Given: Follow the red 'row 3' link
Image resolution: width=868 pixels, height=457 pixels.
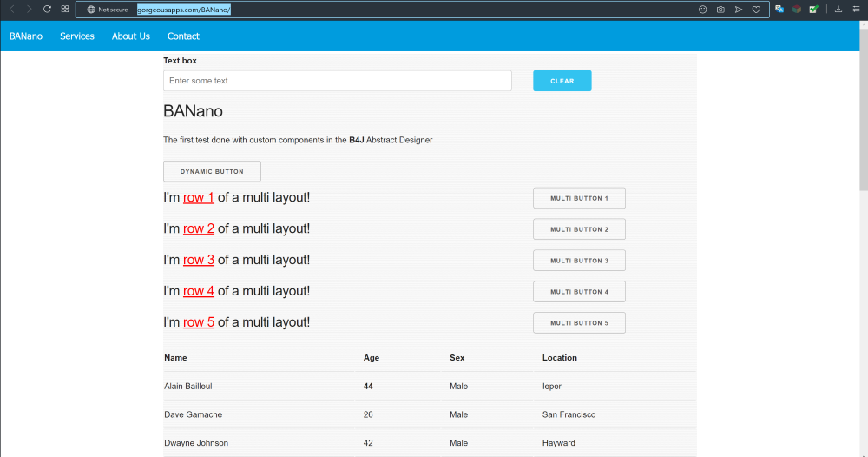Looking at the screenshot, I should coord(199,260).
